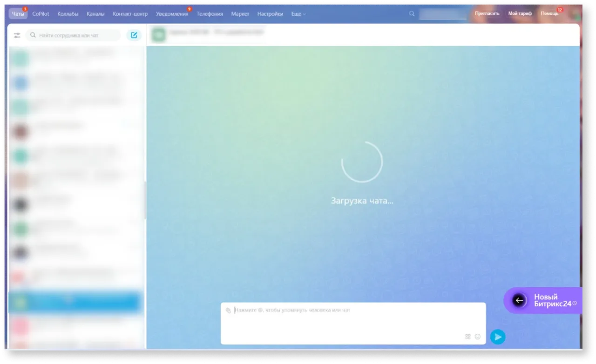Switch to the CoPilot tab
This screenshot has height=364, width=596.
(x=41, y=14)
